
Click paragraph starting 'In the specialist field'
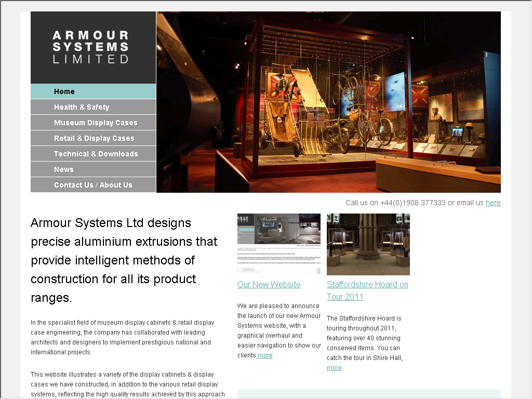(x=123, y=337)
